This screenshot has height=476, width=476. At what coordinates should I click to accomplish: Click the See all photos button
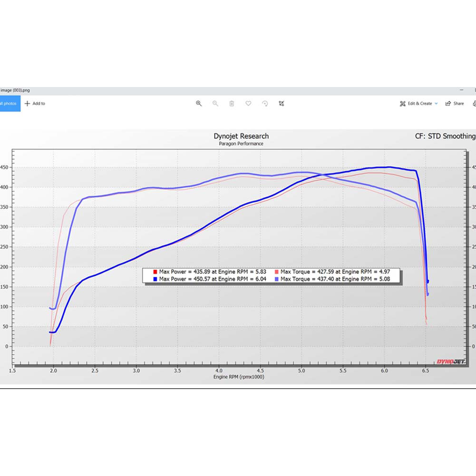10,103
